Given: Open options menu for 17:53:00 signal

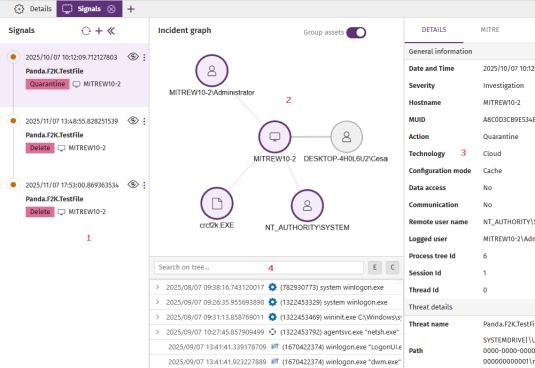Looking at the screenshot, I should (144, 185).
